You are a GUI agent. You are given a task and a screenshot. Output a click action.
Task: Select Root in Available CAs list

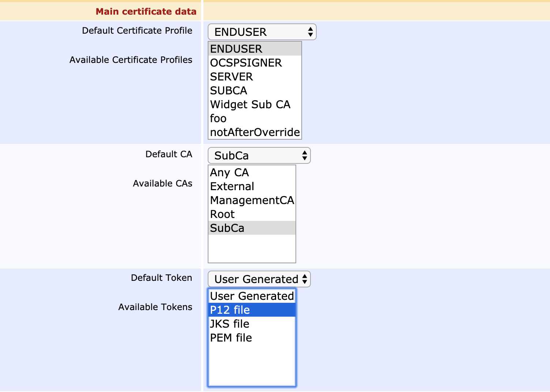[252, 214]
